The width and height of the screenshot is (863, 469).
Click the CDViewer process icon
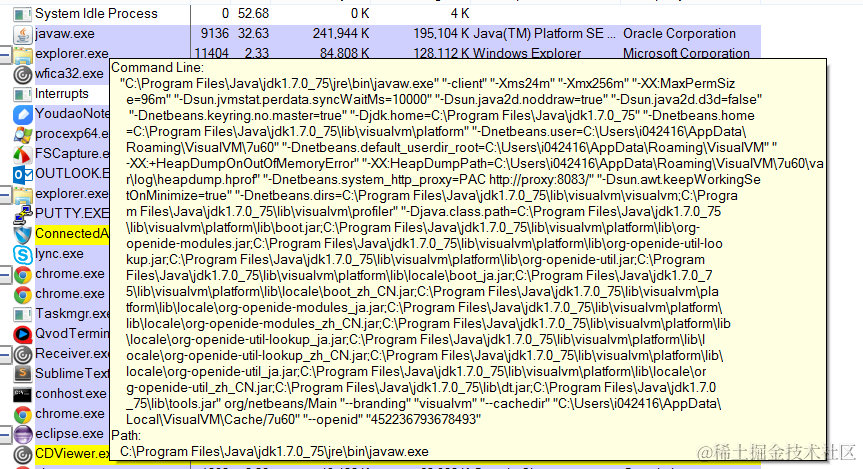(x=23, y=454)
